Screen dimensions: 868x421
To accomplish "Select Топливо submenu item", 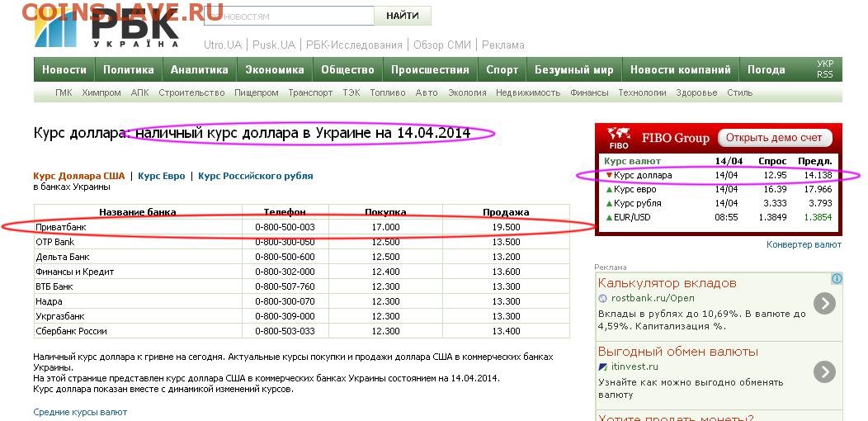I will (388, 93).
